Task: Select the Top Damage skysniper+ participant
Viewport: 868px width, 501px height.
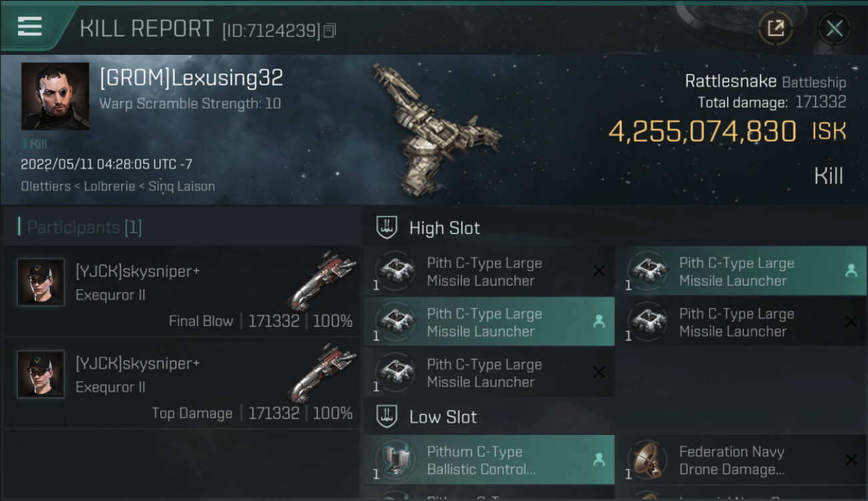Action: click(x=182, y=383)
